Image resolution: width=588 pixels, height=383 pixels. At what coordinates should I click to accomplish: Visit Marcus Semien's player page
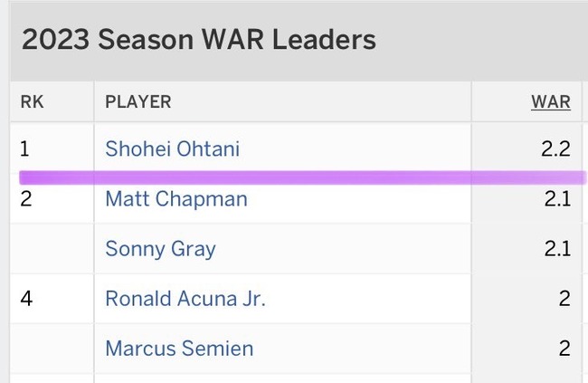click(x=179, y=349)
